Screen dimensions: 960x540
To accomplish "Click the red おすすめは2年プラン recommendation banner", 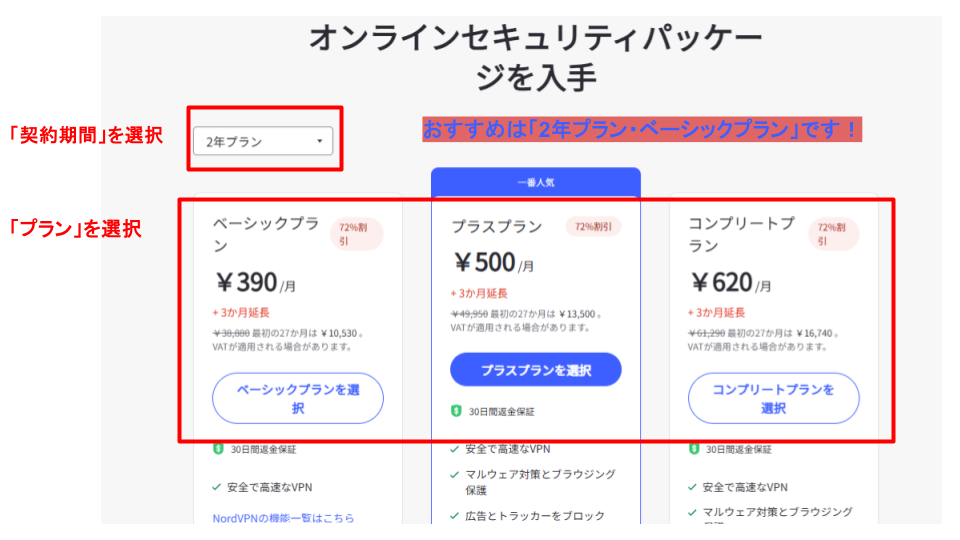I will pyautogui.click(x=642, y=129).
